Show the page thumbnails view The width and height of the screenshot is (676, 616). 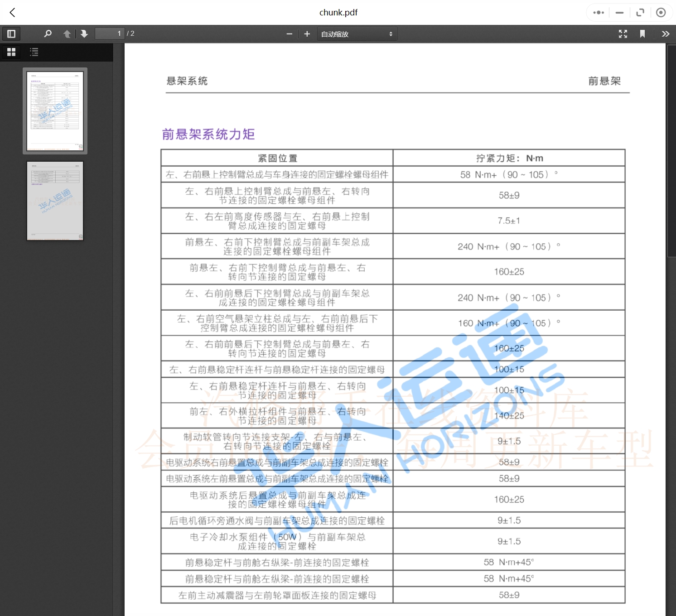11,52
